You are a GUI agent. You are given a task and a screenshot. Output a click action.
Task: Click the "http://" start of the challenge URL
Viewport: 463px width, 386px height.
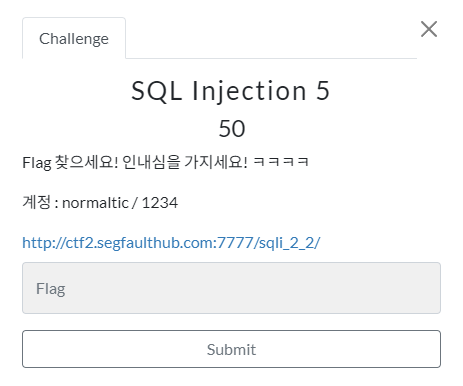click(44, 243)
